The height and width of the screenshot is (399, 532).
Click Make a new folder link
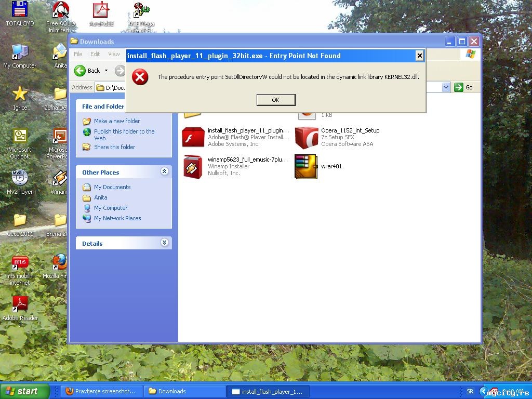tap(117, 121)
